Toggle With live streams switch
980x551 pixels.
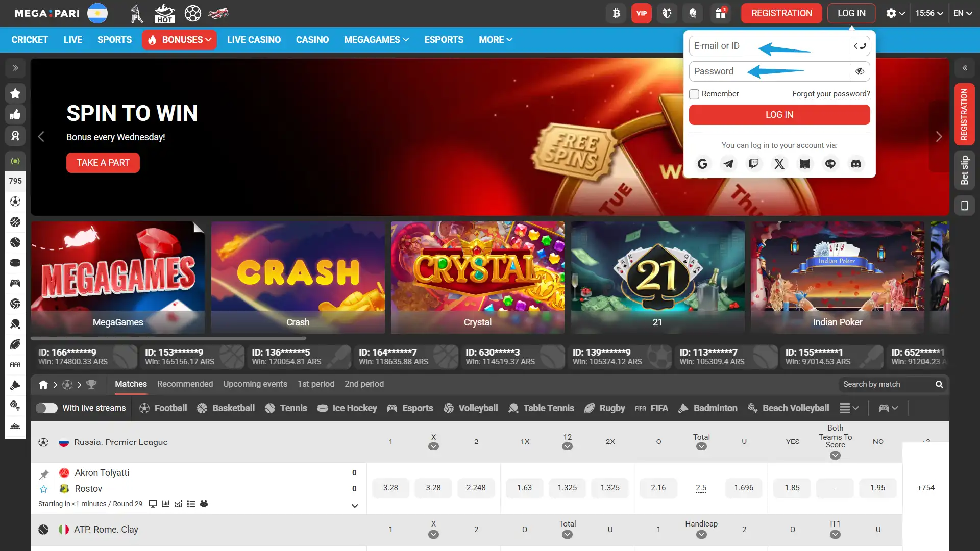click(46, 408)
